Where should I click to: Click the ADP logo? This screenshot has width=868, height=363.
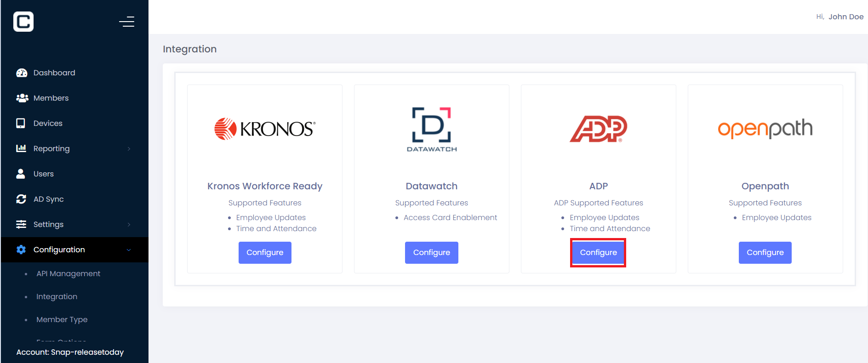click(x=599, y=129)
